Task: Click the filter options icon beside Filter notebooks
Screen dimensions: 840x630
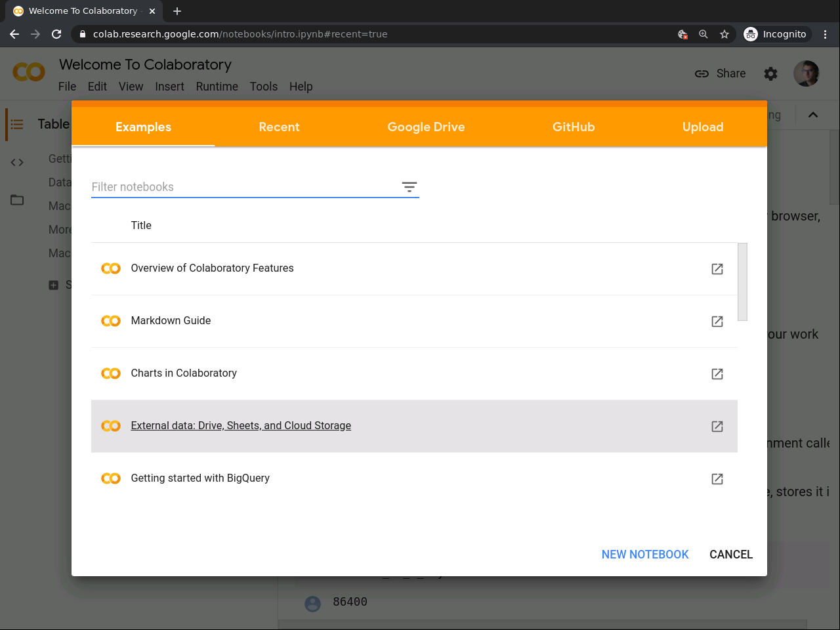Action: (x=409, y=188)
